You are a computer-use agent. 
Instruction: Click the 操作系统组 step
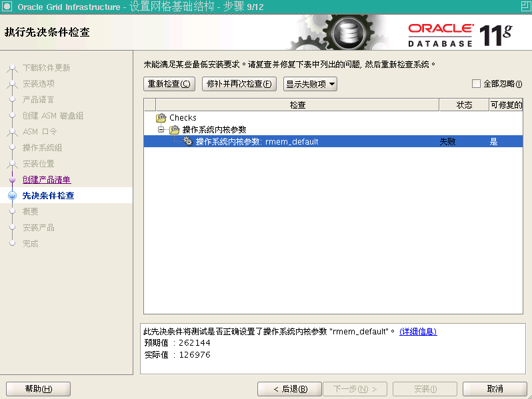click(42, 147)
